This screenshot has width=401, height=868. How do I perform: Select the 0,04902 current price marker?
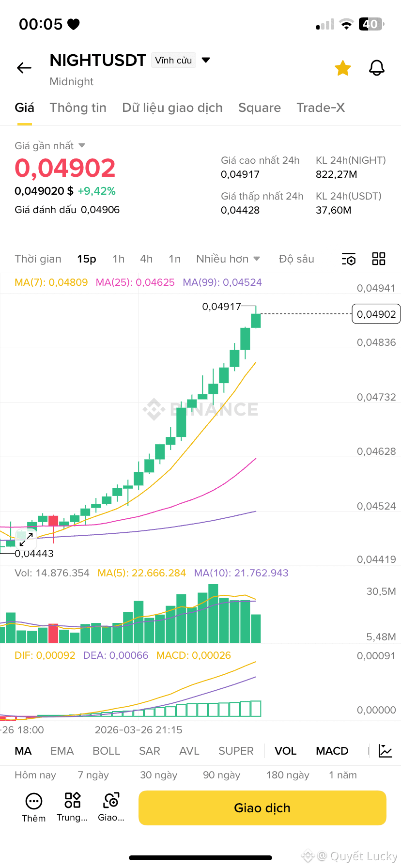click(x=376, y=314)
